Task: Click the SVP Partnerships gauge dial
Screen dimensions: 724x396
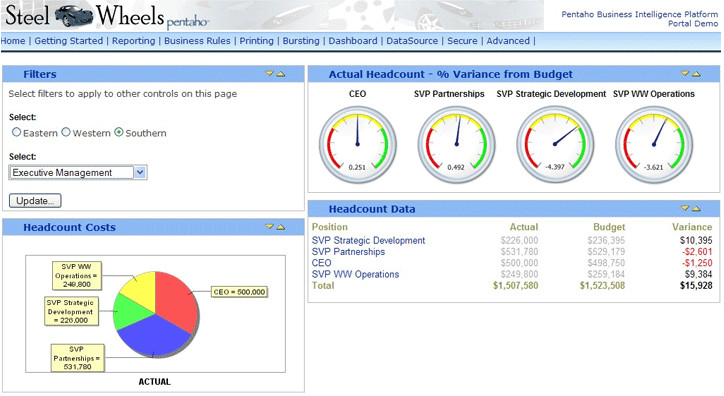Action: (x=456, y=144)
